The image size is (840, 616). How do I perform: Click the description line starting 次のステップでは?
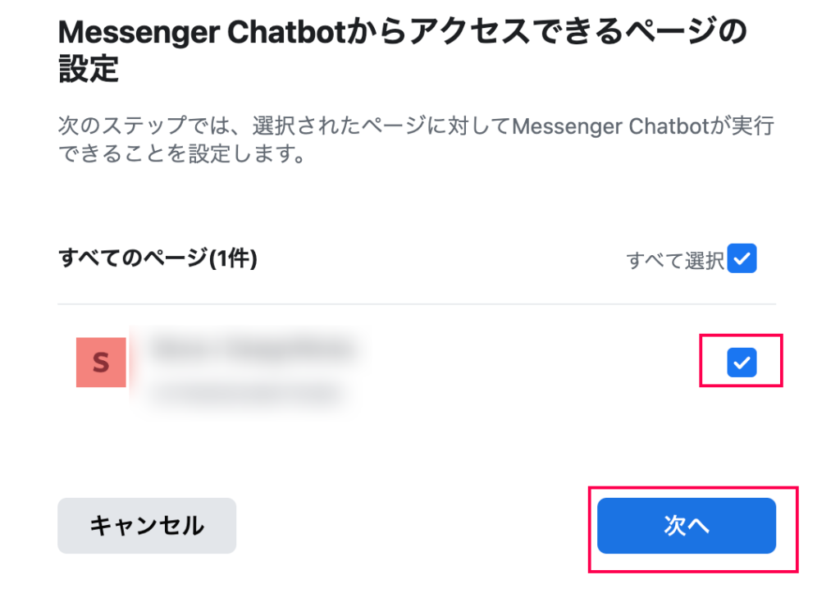coord(416,125)
